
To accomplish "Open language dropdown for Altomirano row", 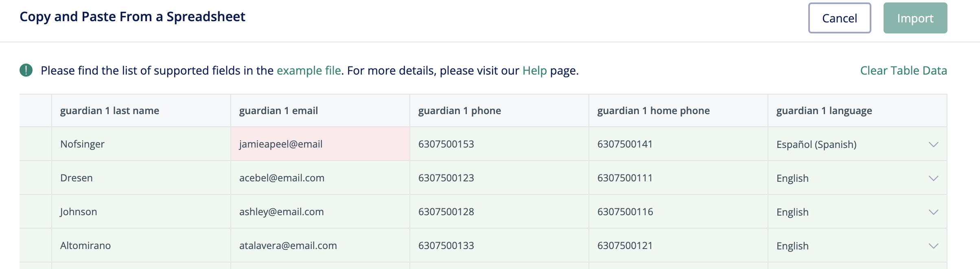I will 933,246.
